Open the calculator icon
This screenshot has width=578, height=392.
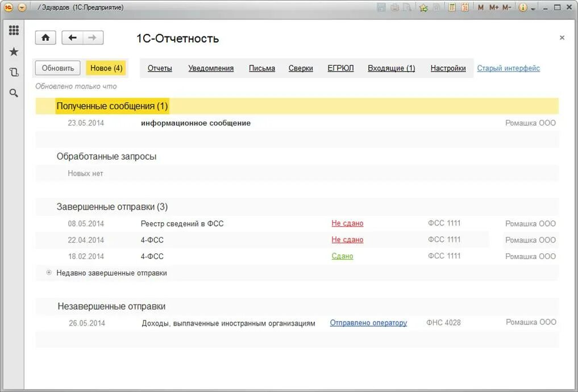click(452, 7)
